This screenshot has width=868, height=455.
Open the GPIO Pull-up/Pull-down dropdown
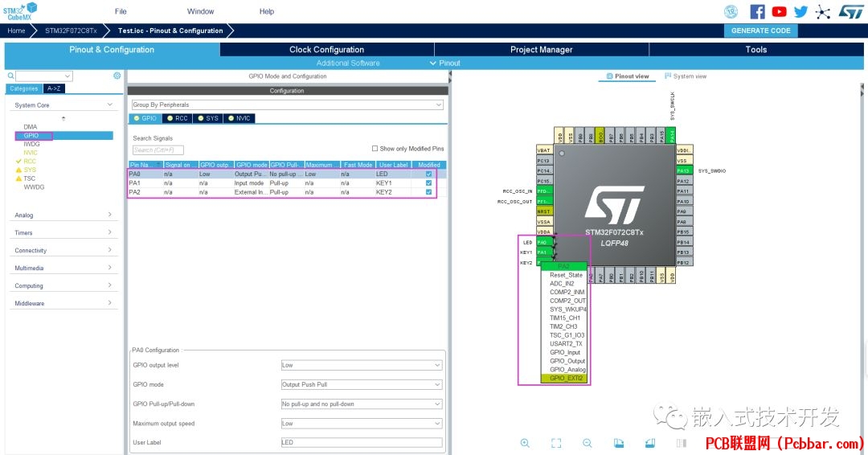click(x=362, y=404)
